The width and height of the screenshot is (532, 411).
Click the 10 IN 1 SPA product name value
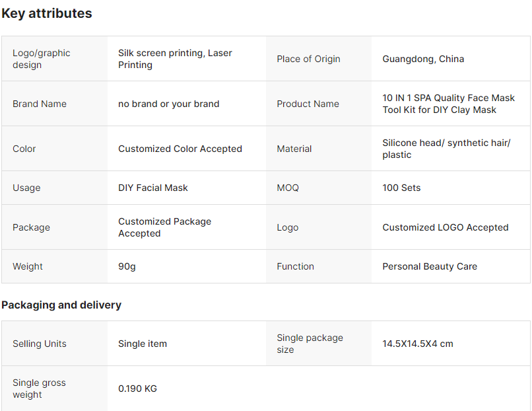[x=448, y=104]
